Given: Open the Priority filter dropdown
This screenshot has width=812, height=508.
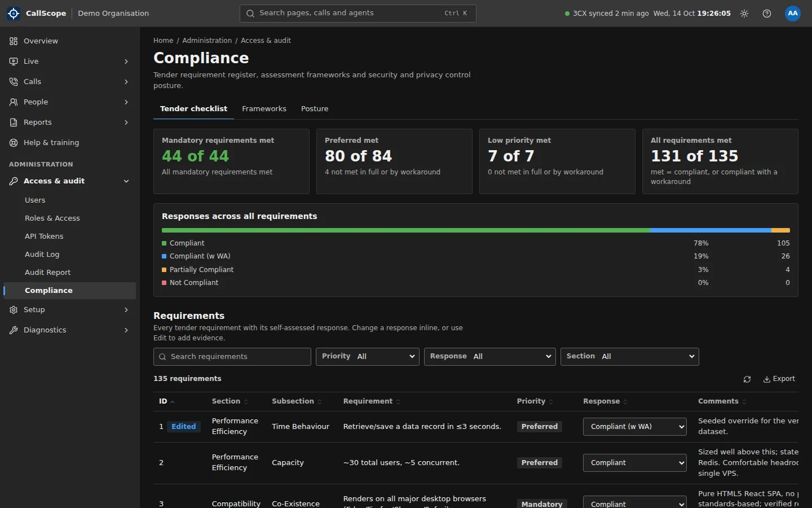Looking at the screenshot, I should (x=368, y=356).
